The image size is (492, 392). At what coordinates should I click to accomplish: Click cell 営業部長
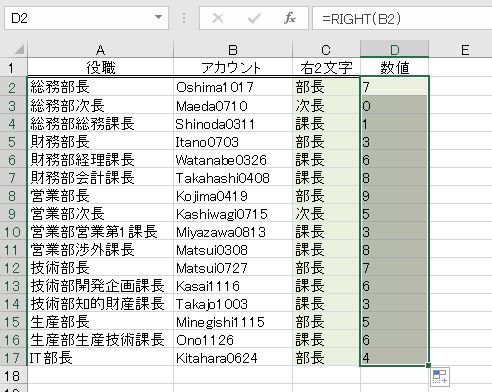point(100,196)
